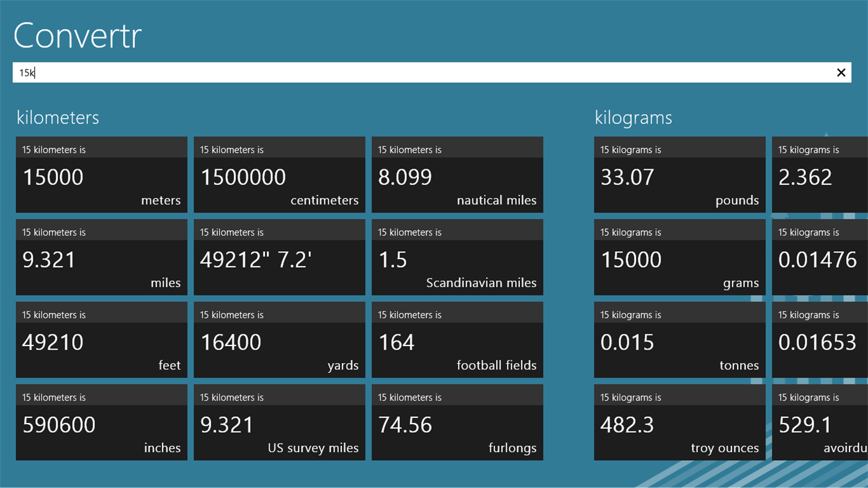Select the US survey miles tile
The width and height of the screenshot is (868, 488).
tap(279, 422)
